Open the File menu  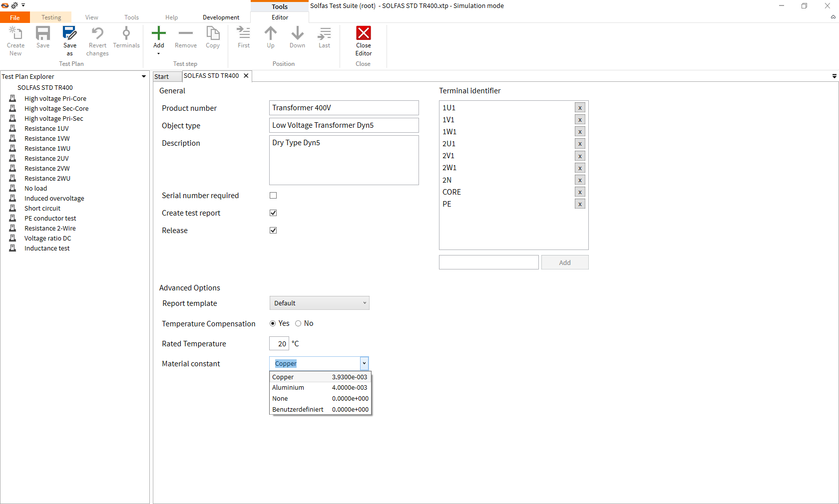tap(15, 17)
